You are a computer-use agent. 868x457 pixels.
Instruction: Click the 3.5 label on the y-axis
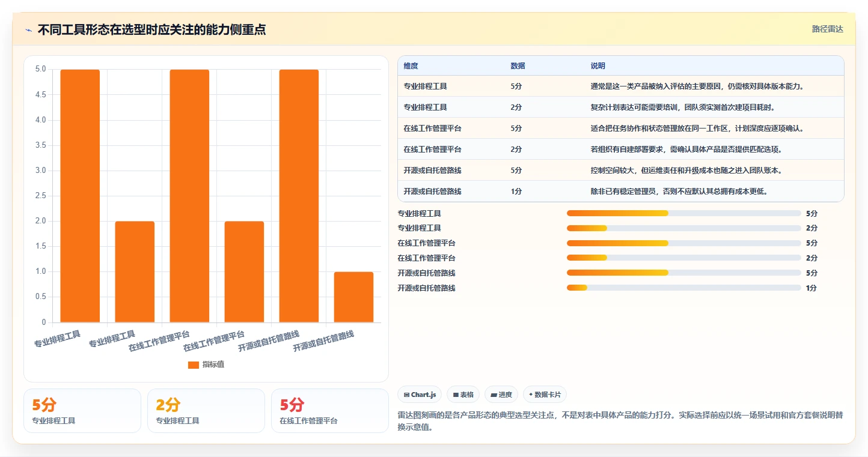[x=40, y=145]
